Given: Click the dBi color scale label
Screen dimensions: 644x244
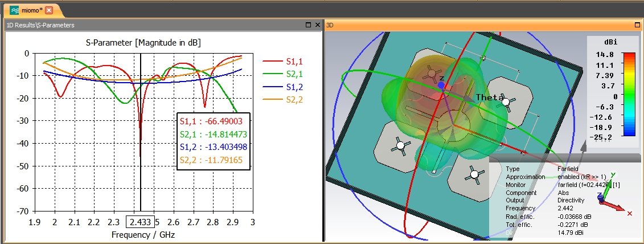Looking at the screenshot, I should (x=611, y=42).
